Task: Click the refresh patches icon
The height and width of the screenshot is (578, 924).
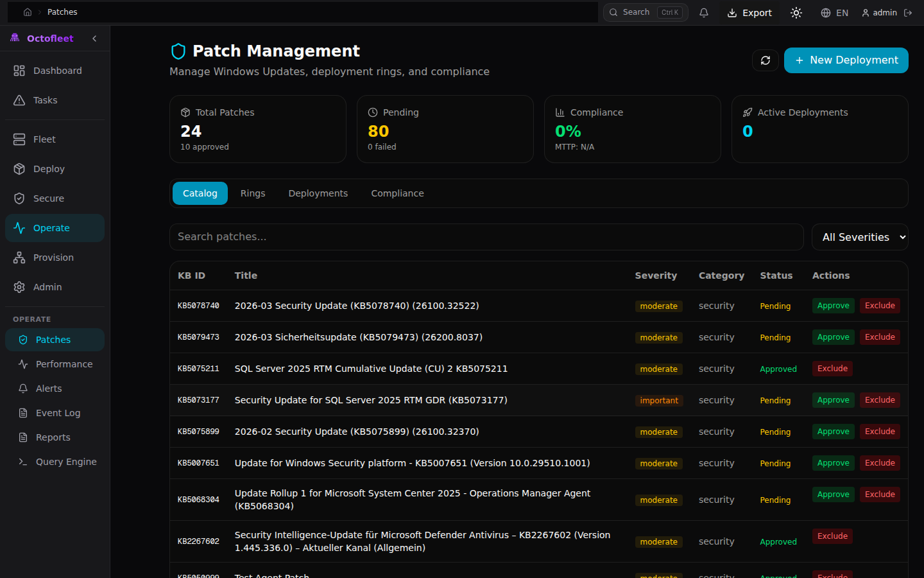Action: click(x=765, y=60)
